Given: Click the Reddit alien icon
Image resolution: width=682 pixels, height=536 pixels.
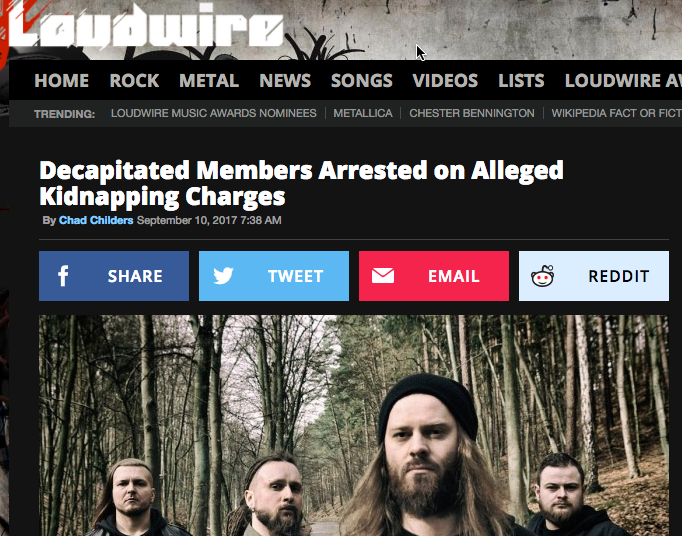Looking at the screenshot, I should (542, 276).
